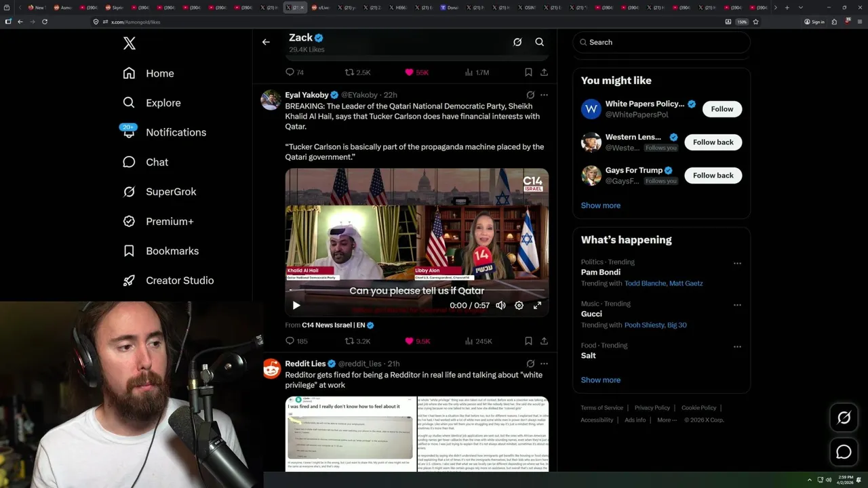Open C14 News Israel | EN link
Image resolution: width=868 pixels, height=488 pixels.
333,325
